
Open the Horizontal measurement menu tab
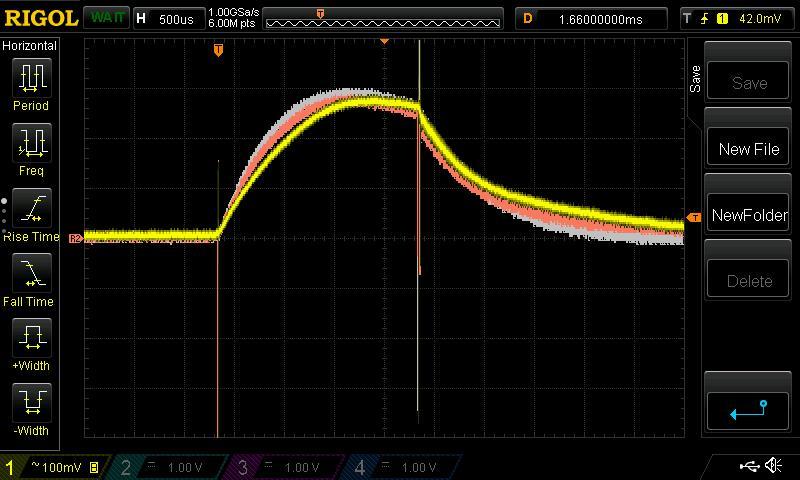30,46
